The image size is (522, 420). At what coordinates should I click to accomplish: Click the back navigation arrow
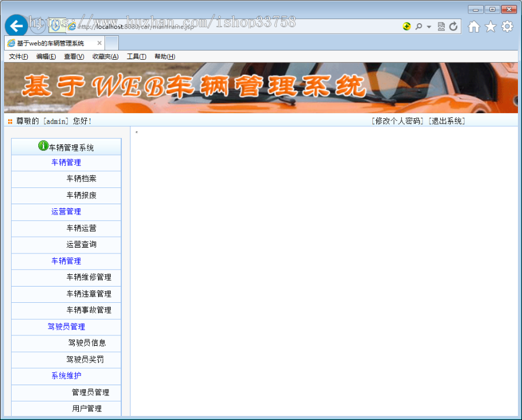pyautogui.click(x=16, y=26)
